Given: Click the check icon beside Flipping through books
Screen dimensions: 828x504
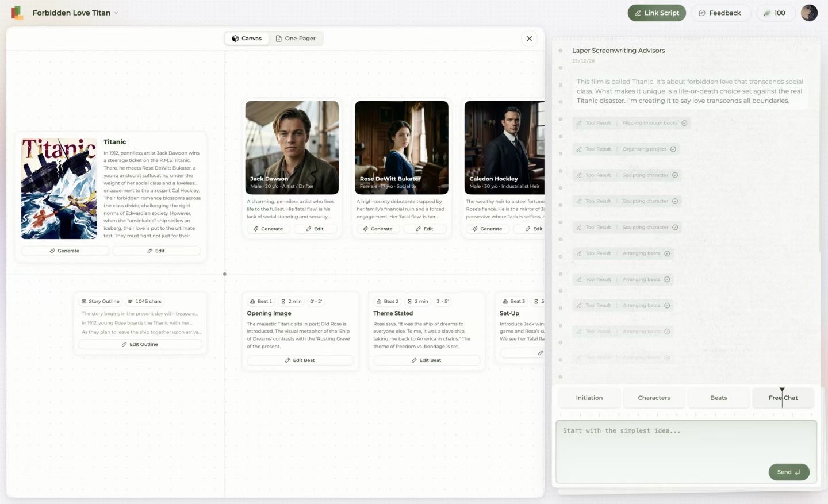Looking at the screenshot, I should coord(684,123).
